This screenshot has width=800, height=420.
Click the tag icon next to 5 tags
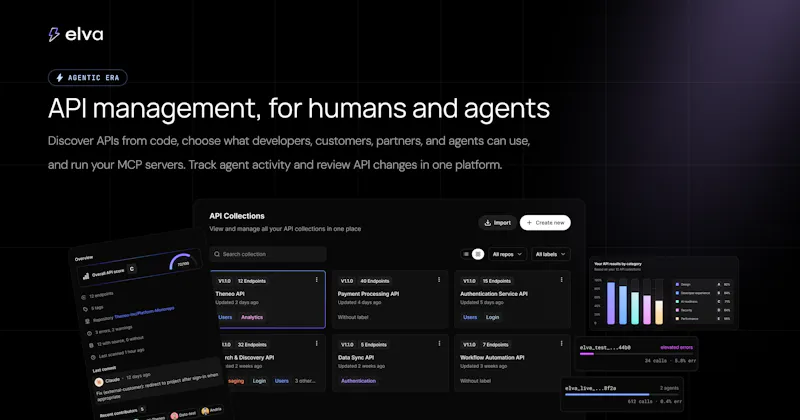[85, 309]
